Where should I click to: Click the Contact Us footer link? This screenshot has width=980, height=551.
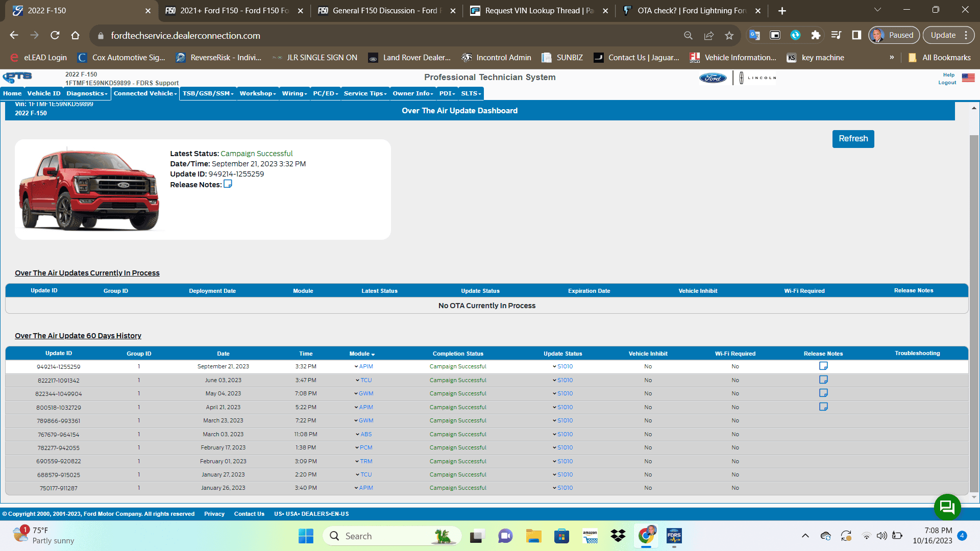click(249, 514)
